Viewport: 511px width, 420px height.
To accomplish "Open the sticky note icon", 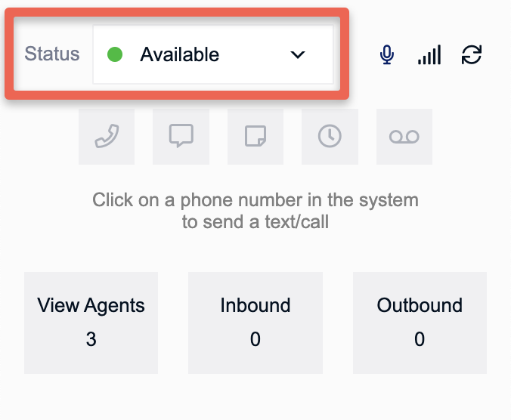I will (255, 137).
